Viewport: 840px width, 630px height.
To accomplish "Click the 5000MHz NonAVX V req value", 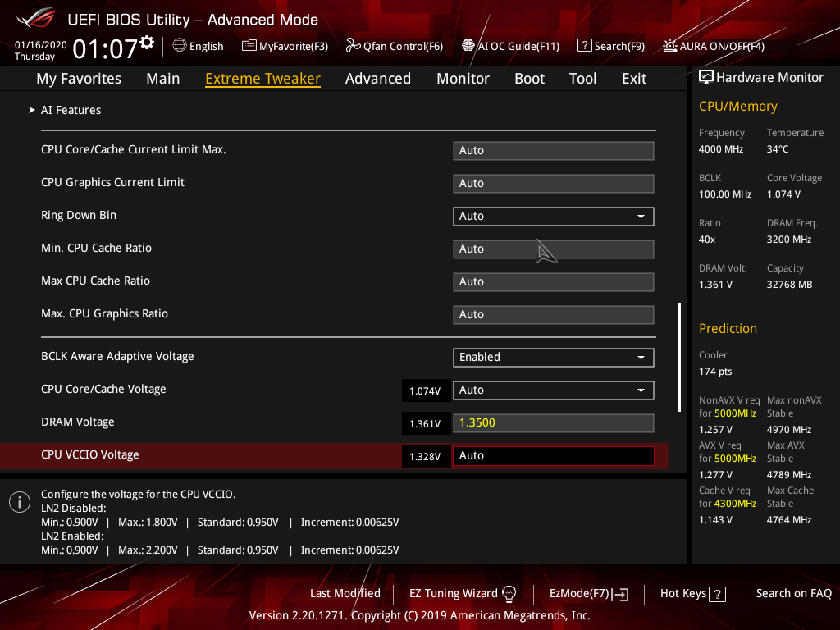I will pos(736,413).
